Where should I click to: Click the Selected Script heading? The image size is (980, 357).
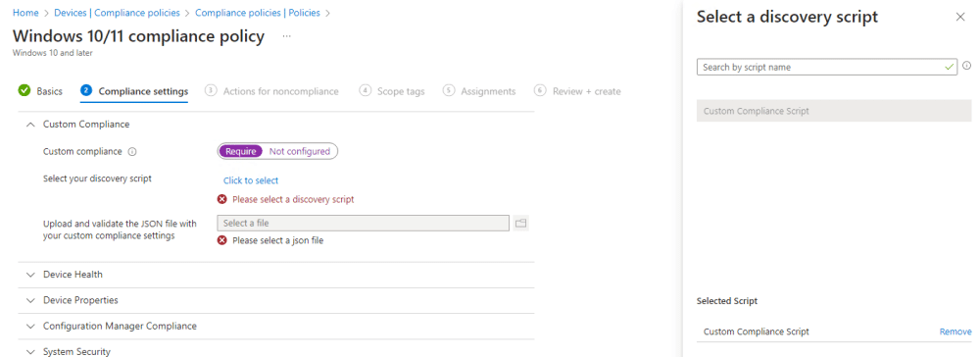coord(727,301)
